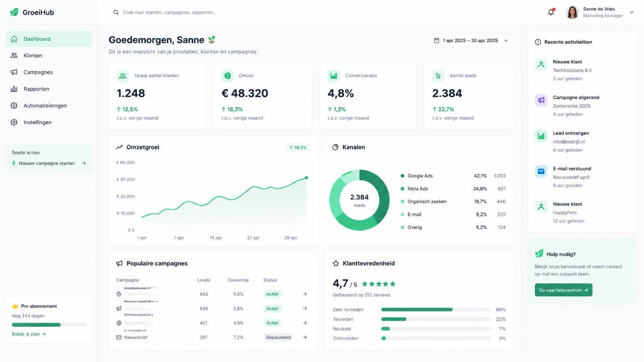Click the Omzet euro coin icon
The image size is (644, 362).
pos(227,76)
